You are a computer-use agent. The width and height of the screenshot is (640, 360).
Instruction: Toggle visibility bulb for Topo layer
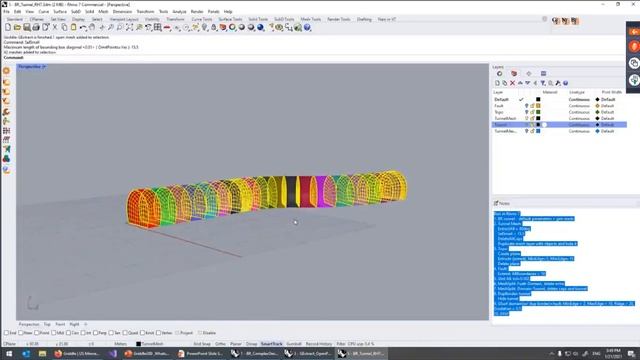[x=527, y=112]
